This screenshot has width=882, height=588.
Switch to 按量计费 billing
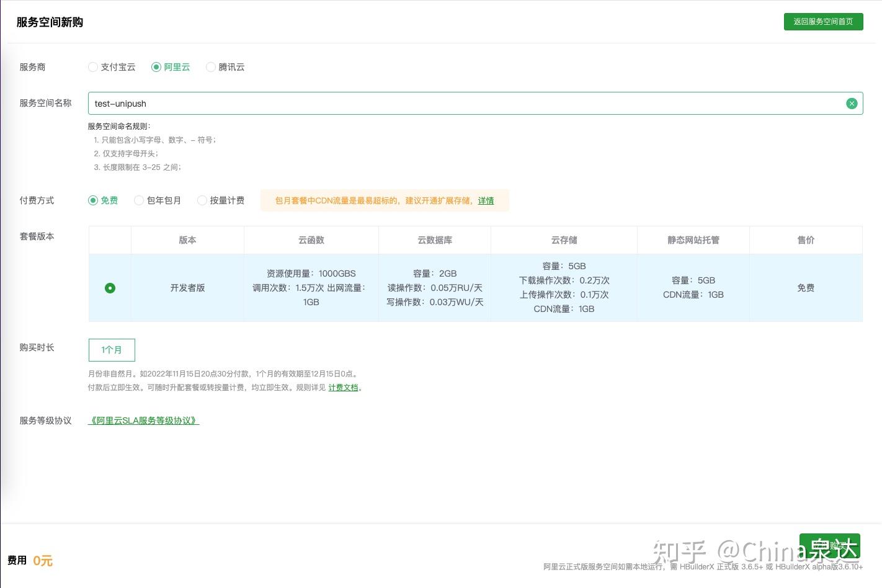(202, 200)
